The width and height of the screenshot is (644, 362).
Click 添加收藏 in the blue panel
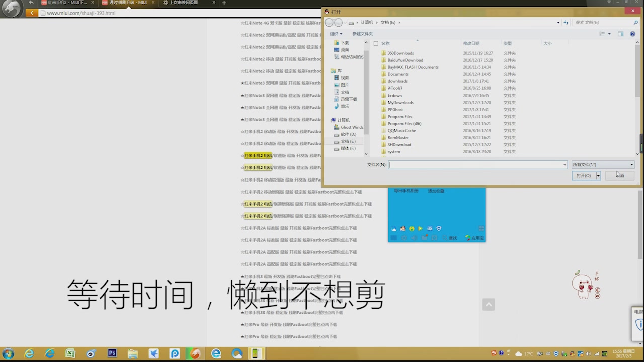[x=436, y=191]
